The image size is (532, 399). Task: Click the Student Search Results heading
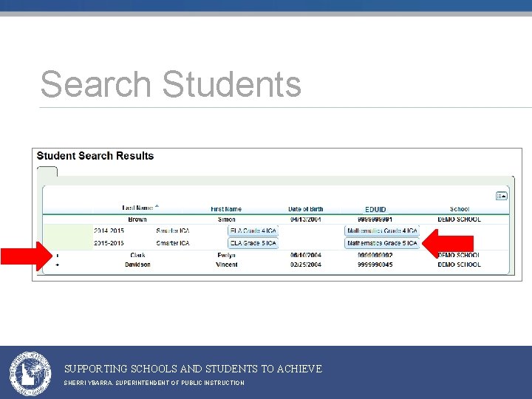[x=95, y=156]
